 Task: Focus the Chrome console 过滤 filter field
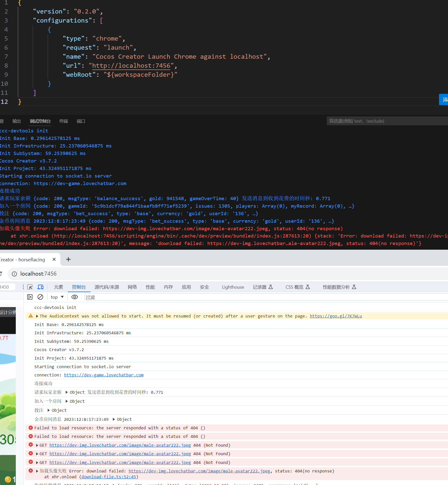pos(266,297)
